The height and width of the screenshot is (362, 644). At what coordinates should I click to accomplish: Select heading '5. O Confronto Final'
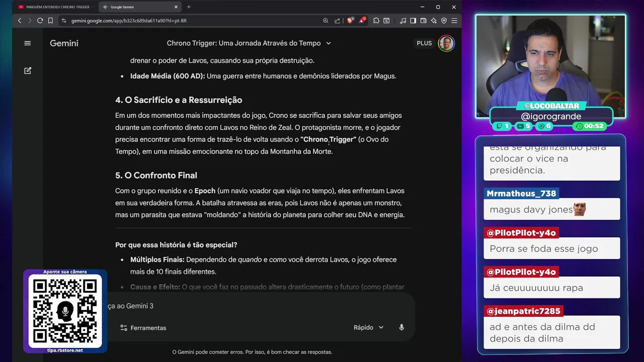156,175
